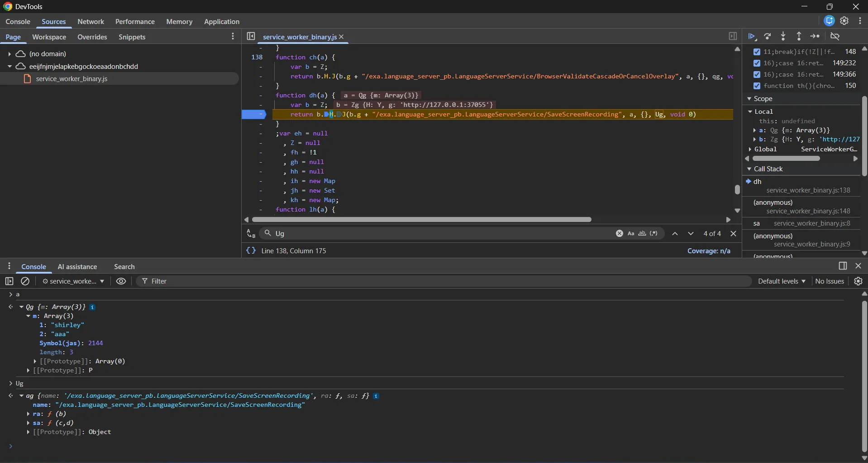868x463 pixels.
Task: Open Default levels dropdown
Action: click(x=782, y=281)
